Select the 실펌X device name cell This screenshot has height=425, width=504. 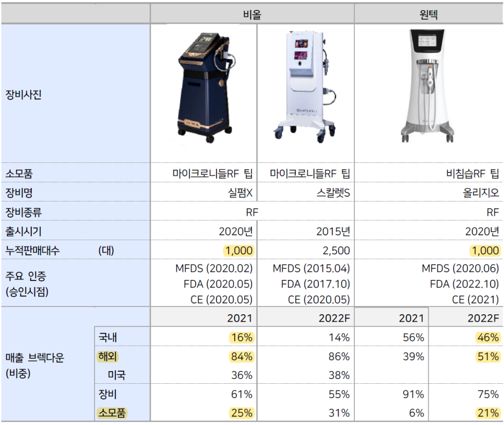click(x=240, y=193)
